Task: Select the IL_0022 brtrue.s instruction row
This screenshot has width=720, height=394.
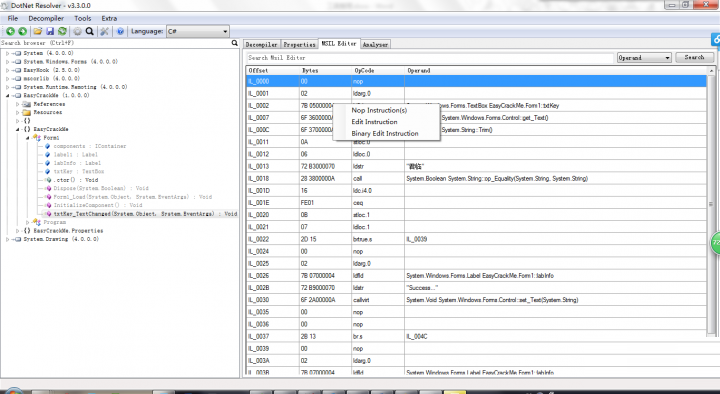Action: point(477,239)
